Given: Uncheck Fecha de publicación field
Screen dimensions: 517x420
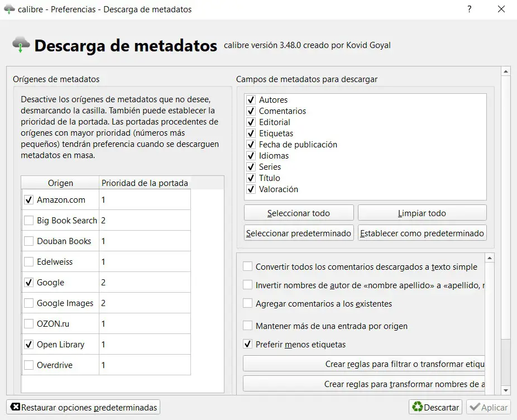Looking at the screenshot, I should 251,145.
